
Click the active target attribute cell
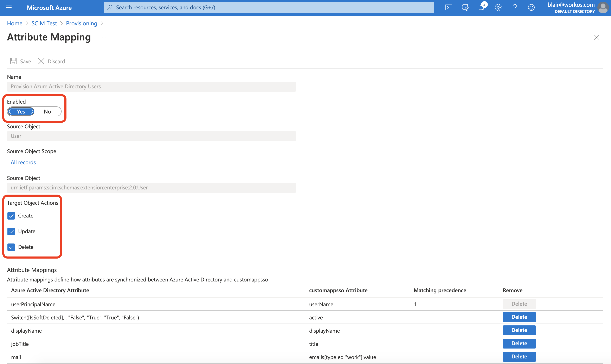pos(316,317)
